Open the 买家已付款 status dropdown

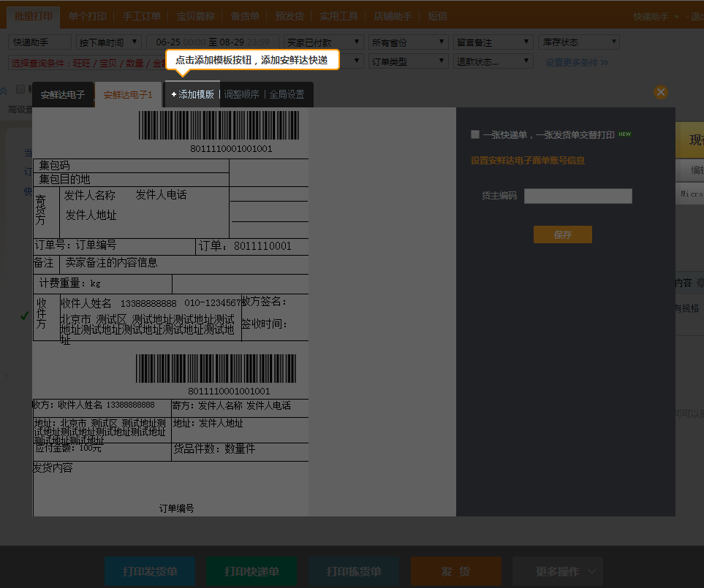coord(323,42)
